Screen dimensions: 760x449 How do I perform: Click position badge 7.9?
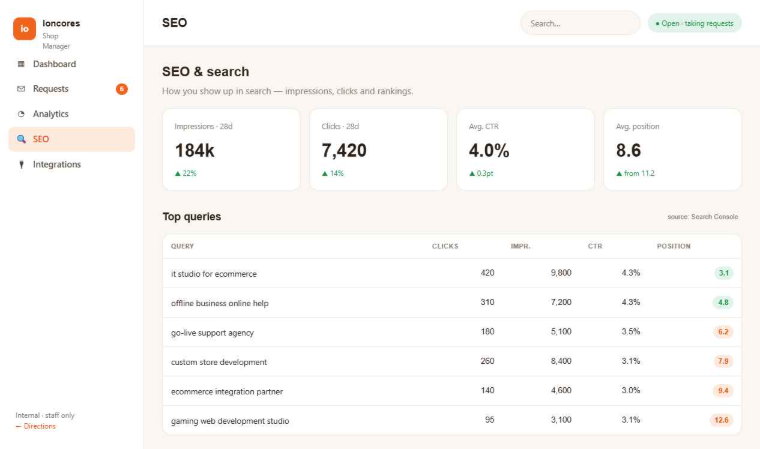(x=723, y=361)
